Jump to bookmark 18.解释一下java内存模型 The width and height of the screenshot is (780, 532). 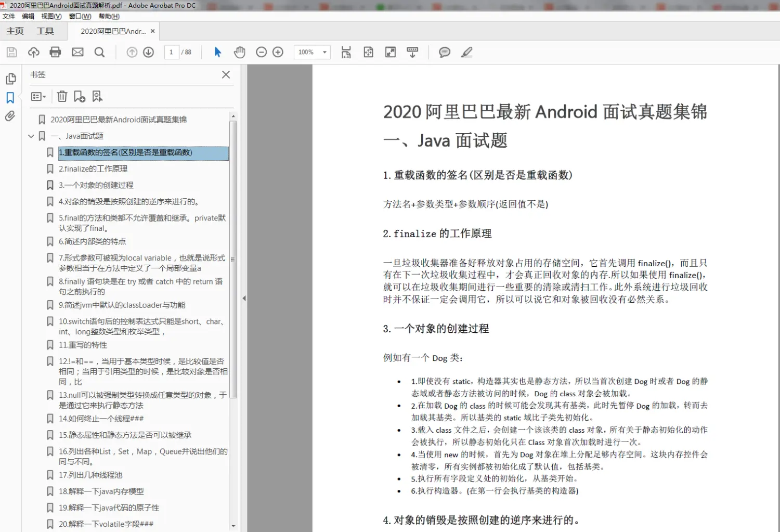[x=101, y=491]
